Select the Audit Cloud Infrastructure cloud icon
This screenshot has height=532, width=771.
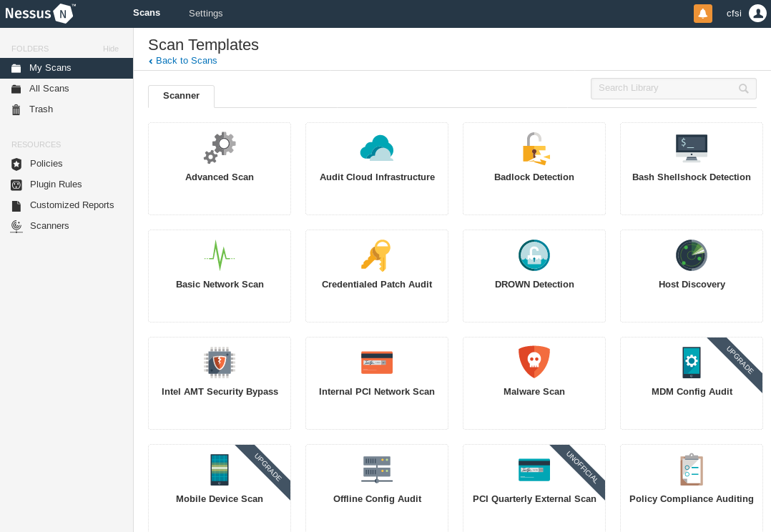[377, 148]
